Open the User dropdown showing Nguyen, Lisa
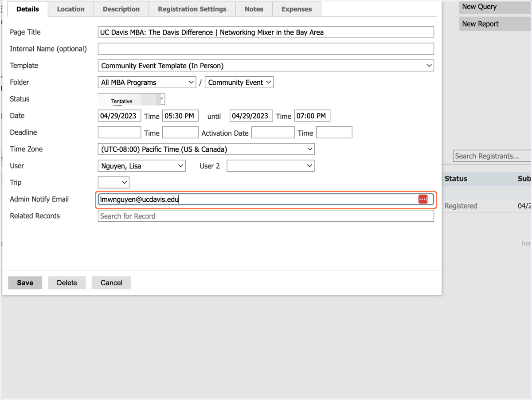 (142, 166)
